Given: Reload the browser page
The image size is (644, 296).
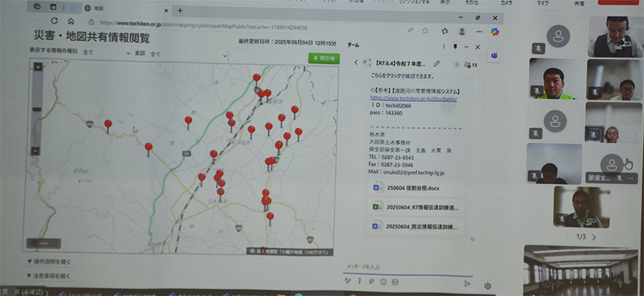Looking at the screenshot, I should (54, 21).
